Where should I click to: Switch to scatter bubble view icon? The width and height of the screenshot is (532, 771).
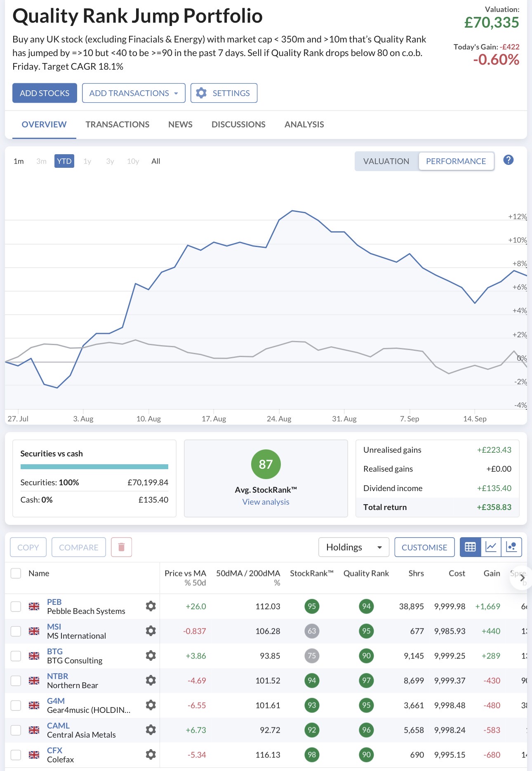[x=511, y=547]
